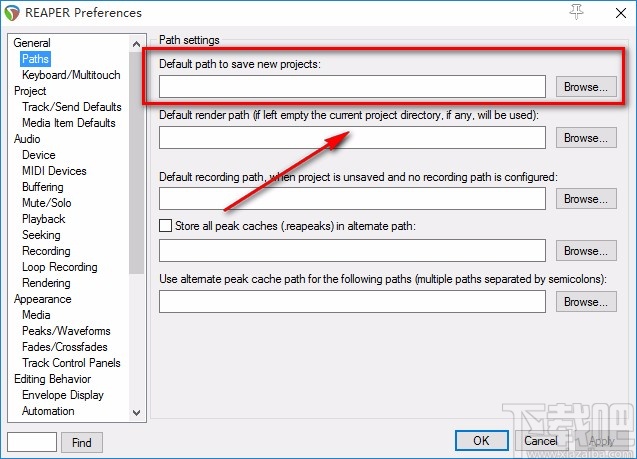
Task: Browse for alternate reapeaks path
Action: [x=586, y=251]
